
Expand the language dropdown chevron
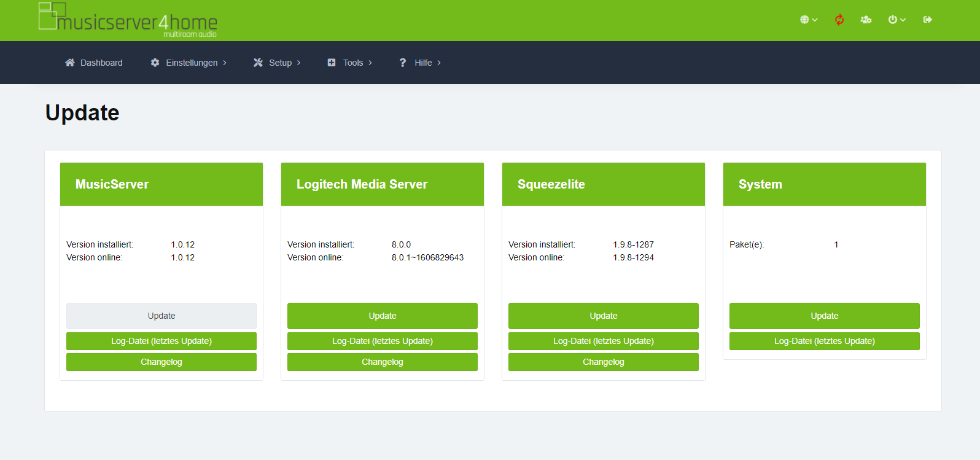click(815, 20)
